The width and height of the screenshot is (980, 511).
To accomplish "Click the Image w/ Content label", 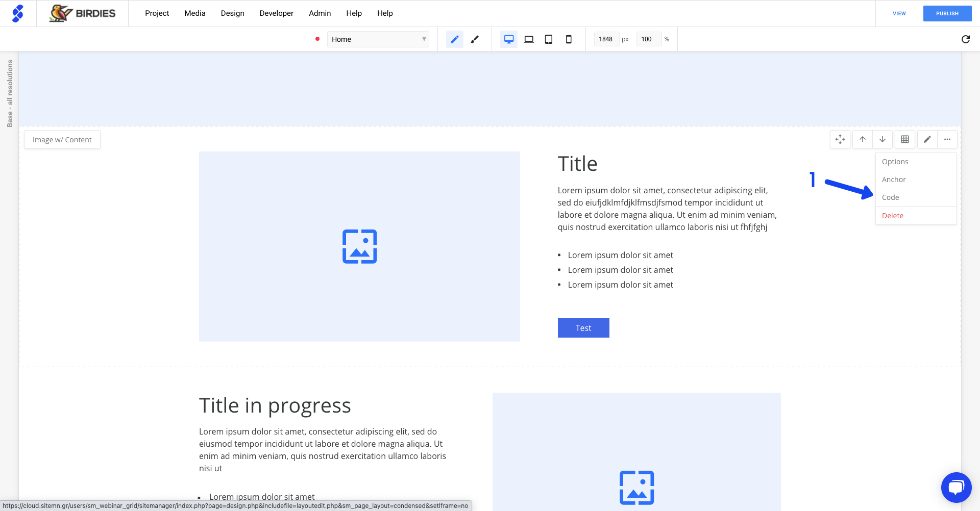I will click(x=62, y=140).
